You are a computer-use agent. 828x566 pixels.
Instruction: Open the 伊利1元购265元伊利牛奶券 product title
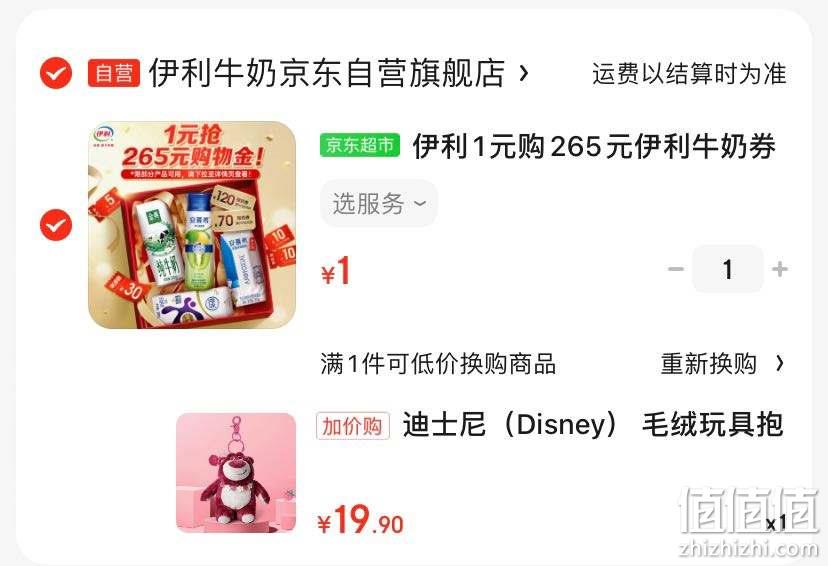(594, 146)
